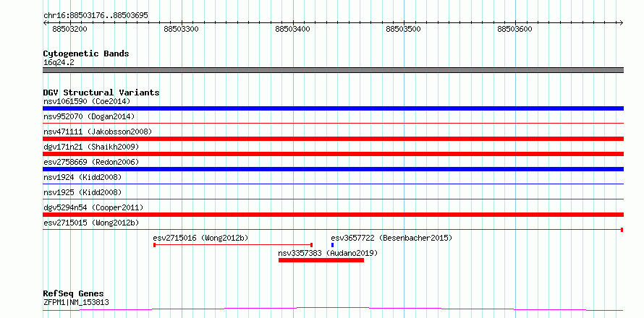Image resolution: width=644 pixels, height=318 pixels.
Task: Click ruler position 88503300
Action: click(181, 29)
